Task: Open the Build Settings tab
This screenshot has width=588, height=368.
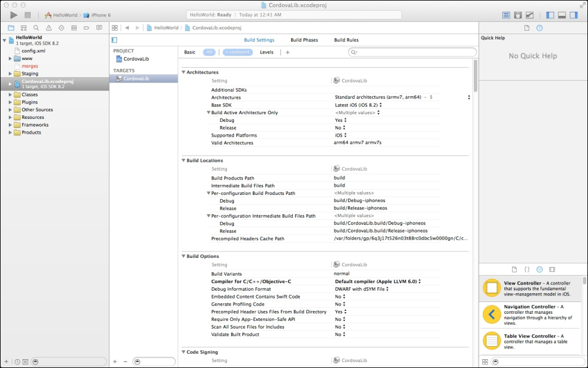Action: (x=259, y=40)
